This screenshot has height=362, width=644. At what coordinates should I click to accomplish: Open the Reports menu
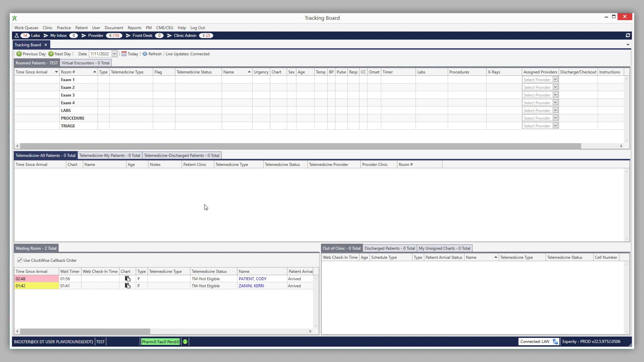[134, 28]
